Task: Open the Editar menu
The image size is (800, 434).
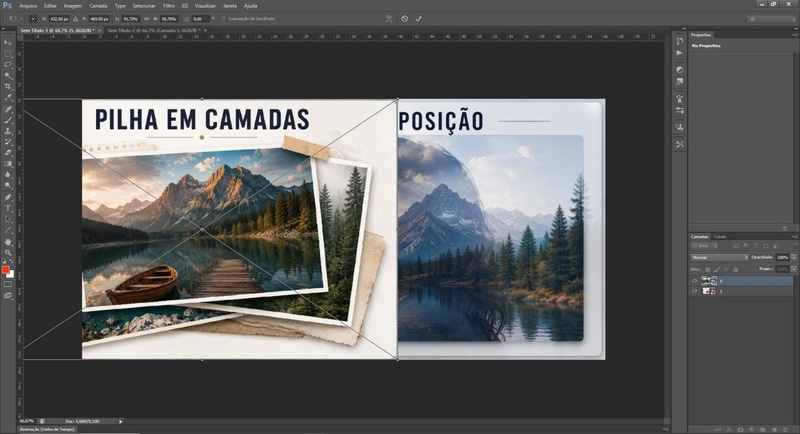Action: (50, 6)
